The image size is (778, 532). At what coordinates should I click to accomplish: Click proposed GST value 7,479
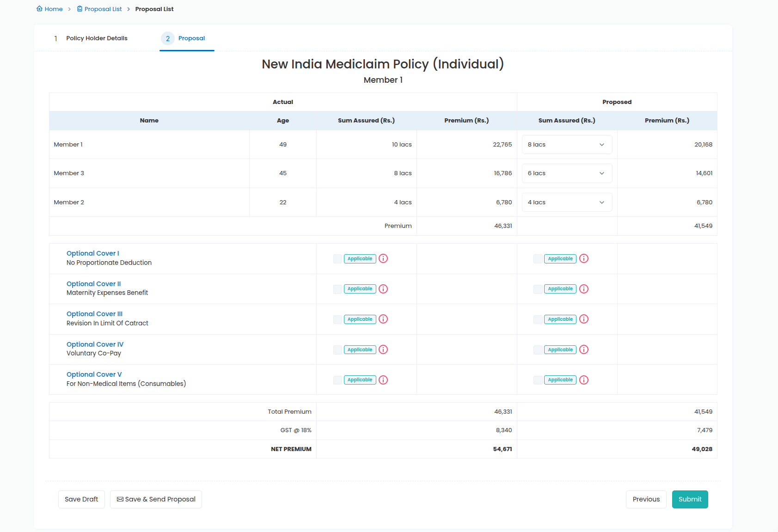click(705, 430)
